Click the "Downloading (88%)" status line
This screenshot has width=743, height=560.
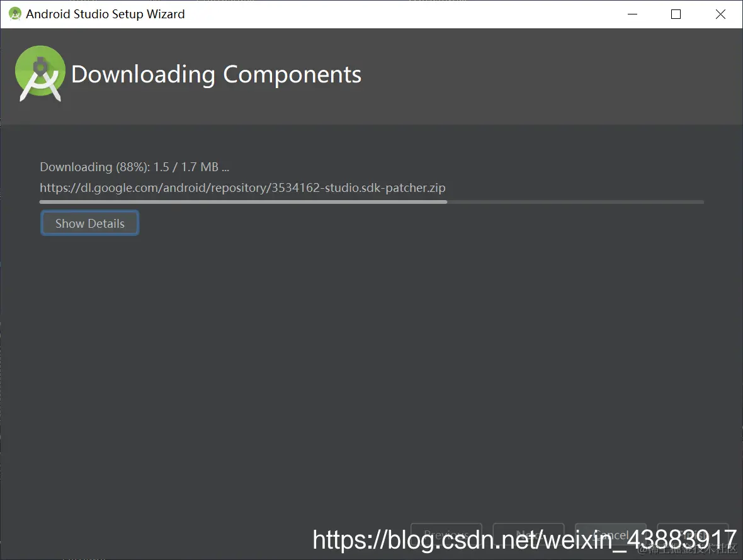pyautogui.click(x=135, y=167)
